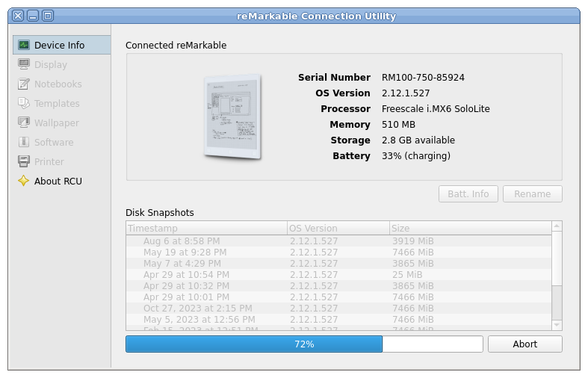
Task: Click the OS Version value 2.12.1.527 in device info
Action: 406,93
